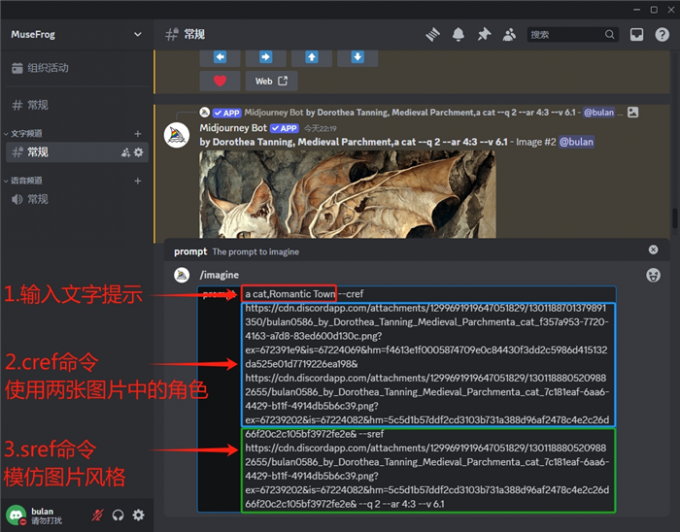This screenshot has height=532, width=680.
Task: Join the 常规 voice channel
Action: [77, 199]
